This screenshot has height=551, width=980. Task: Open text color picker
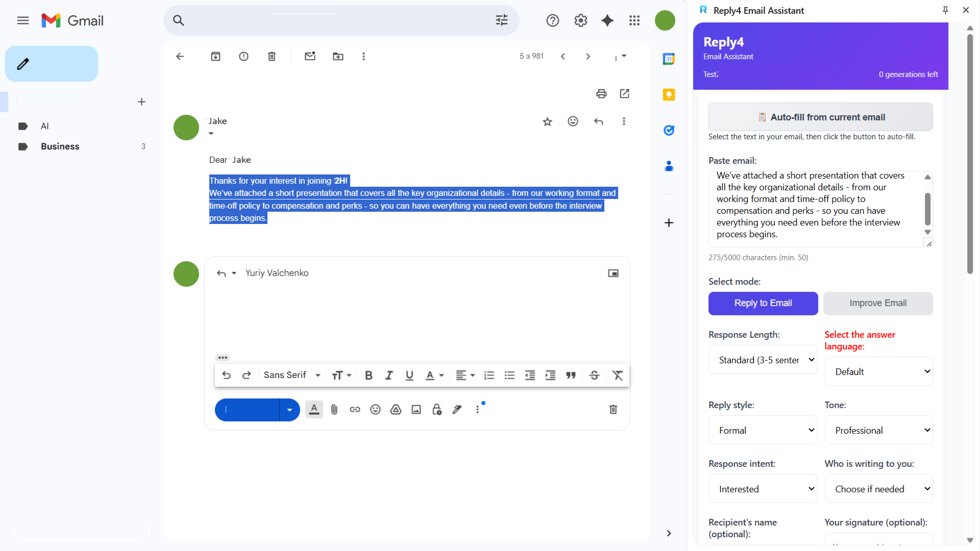coord(435,375)
